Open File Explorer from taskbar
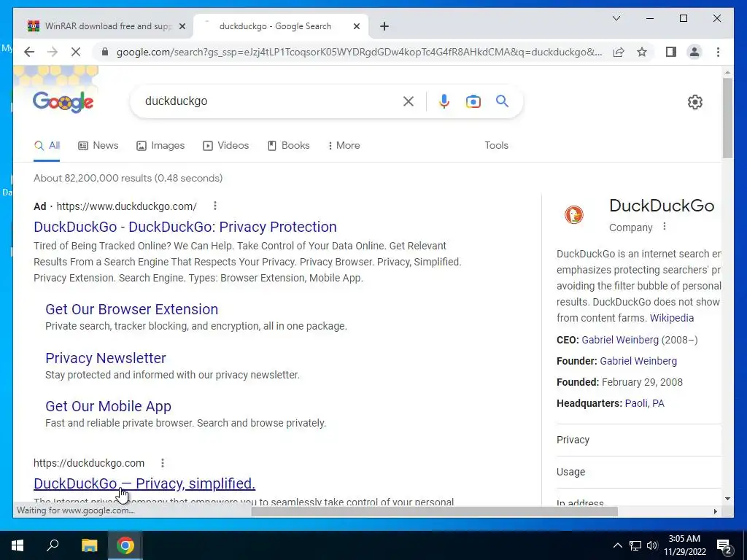The height and width of the screenshot is (560, 747). click(x=89, y=545)
